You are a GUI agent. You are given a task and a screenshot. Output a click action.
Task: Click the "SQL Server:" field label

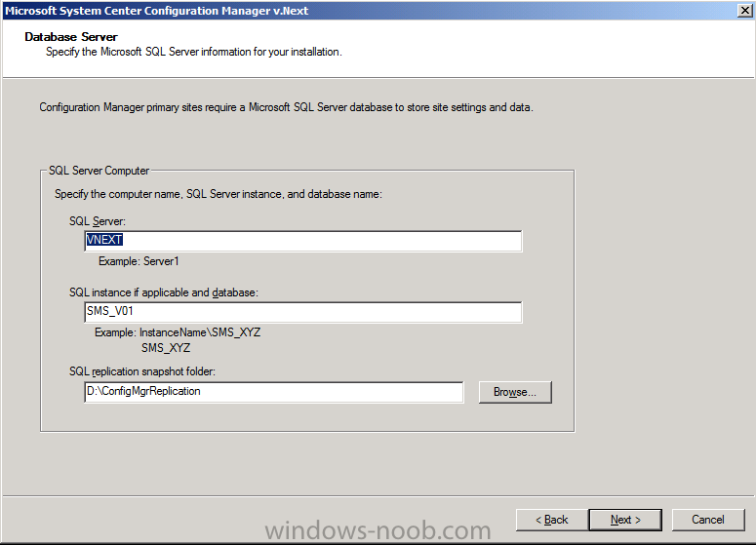98,221
